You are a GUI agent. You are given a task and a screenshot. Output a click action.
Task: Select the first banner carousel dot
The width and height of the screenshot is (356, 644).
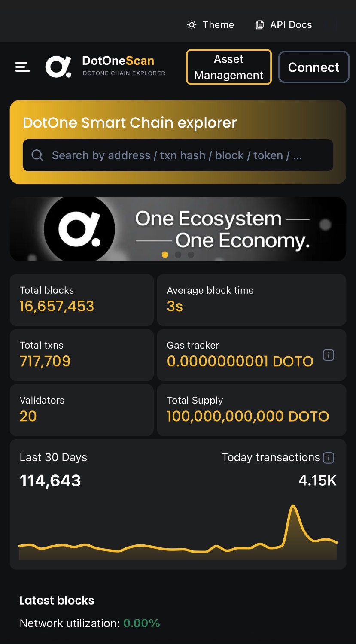[165, 255]
